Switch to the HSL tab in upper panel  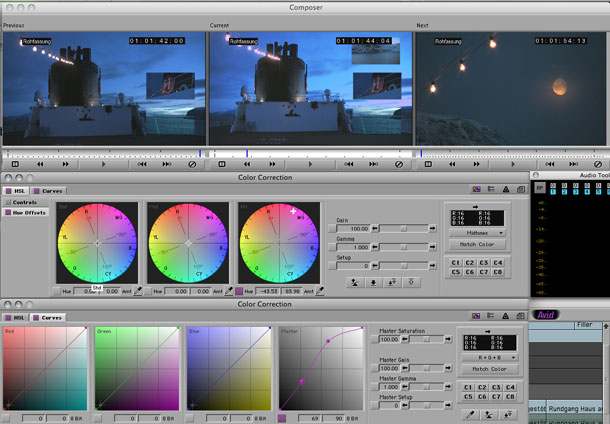click(x=18, y=189)
